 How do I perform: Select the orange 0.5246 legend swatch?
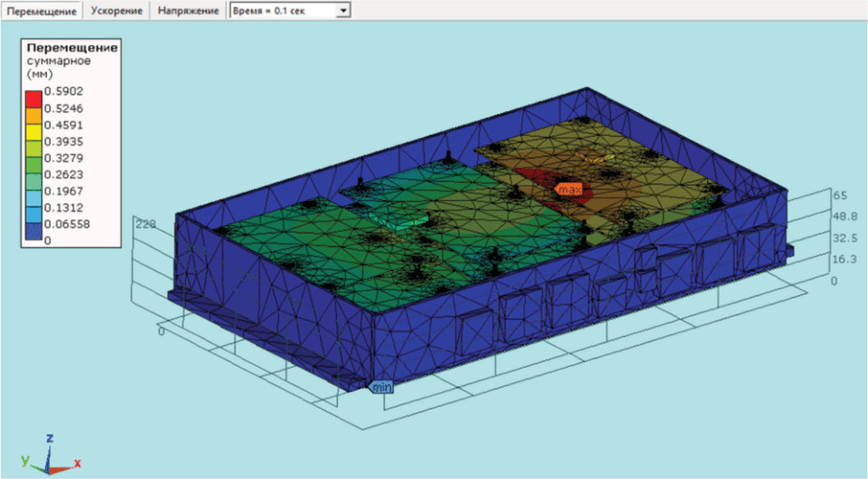click(34, 116)
